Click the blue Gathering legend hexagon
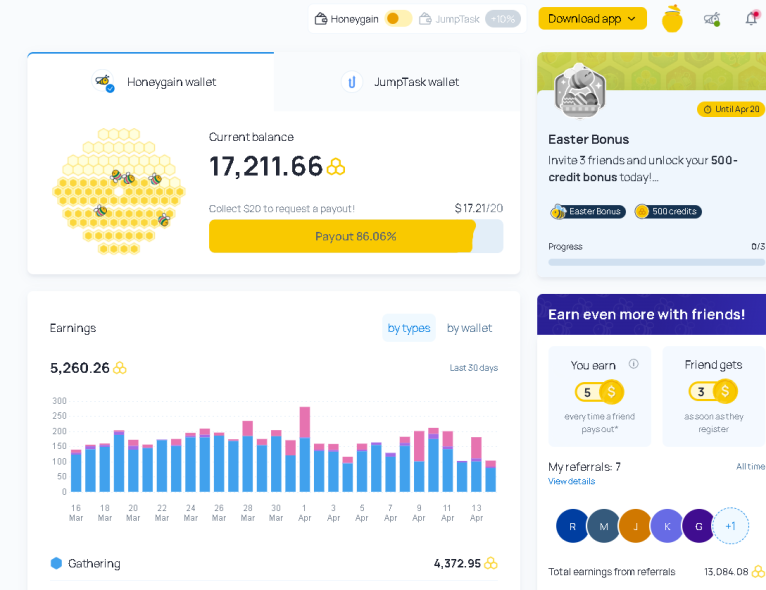Viewport: 766px width, 590px height. [x=56, y=563]
